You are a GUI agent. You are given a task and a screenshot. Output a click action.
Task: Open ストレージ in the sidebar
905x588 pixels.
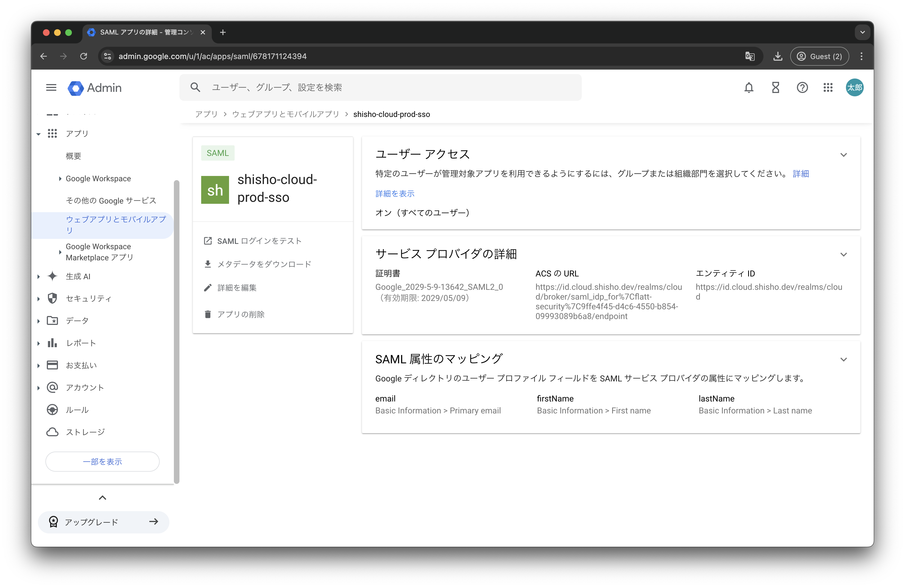click(x=85, y=432)
